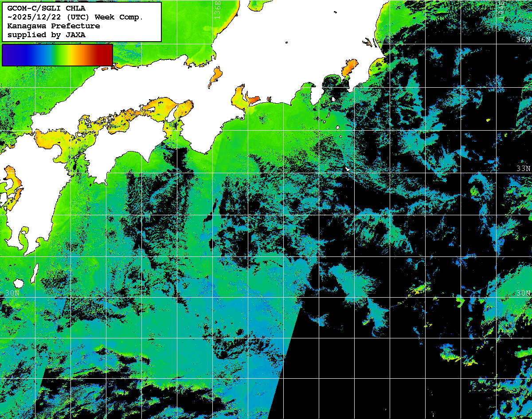Click the 30N latitude label on the left edge
The image size is (532, 419).
point(12,293)
